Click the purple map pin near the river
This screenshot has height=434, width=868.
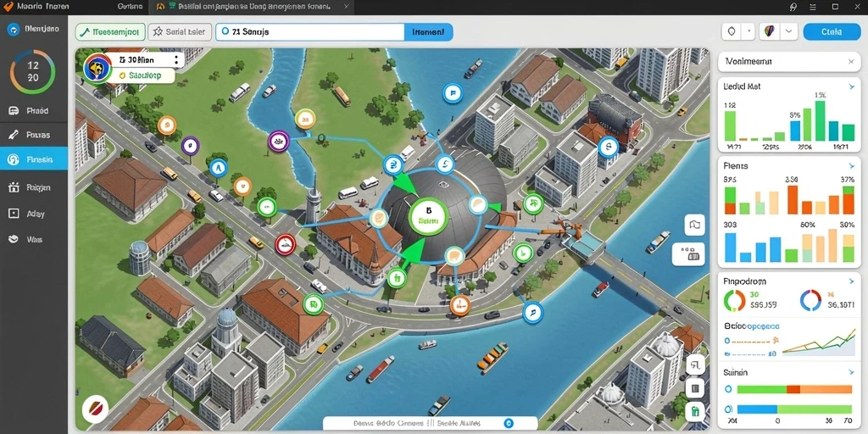(278, 142)
